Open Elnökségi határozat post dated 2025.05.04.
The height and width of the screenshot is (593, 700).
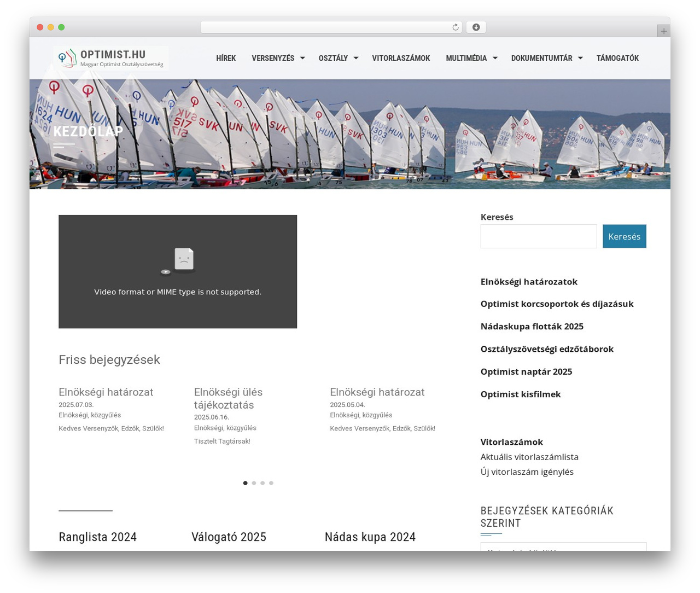[x=377, y=392]
